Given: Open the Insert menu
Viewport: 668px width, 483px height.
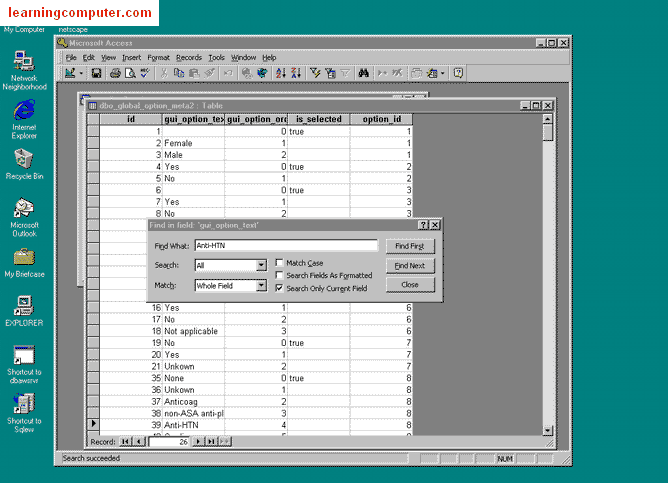Looking at the screenshot, I should pos(131,58).
